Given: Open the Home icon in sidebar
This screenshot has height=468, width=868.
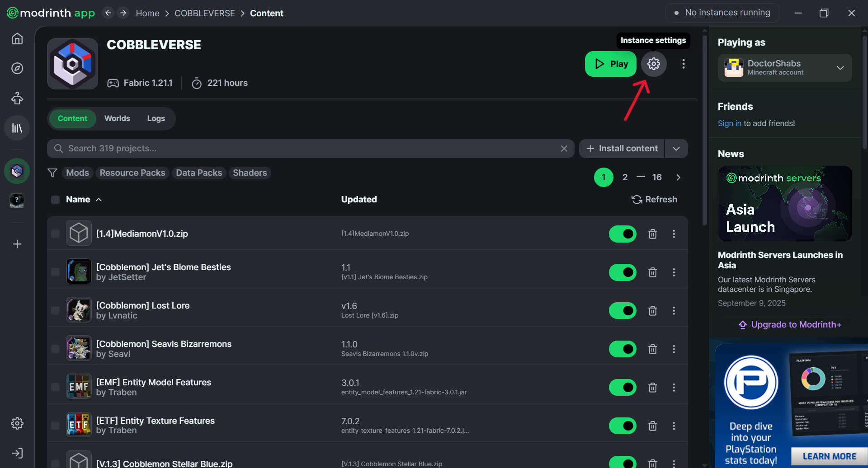Looking at the screenshot, I should click(17, 39).
